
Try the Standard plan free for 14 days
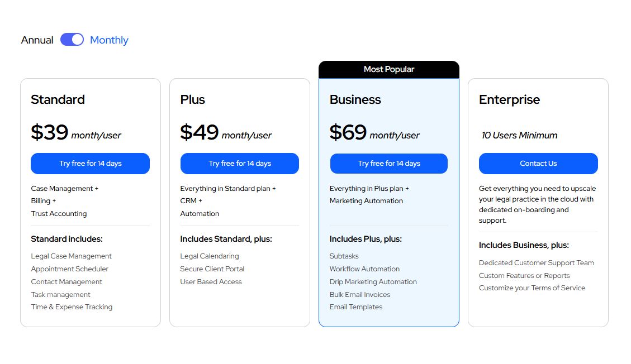(x=90, y=163)
